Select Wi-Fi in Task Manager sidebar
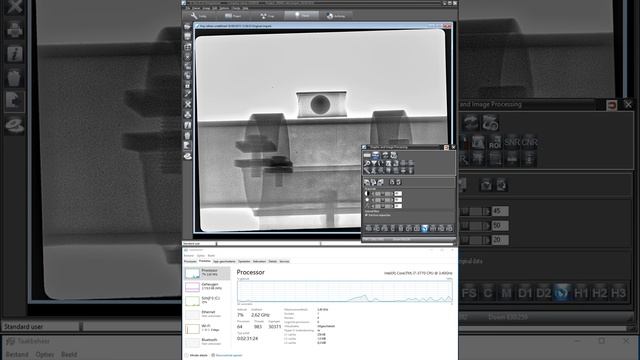 pos(207,328)
